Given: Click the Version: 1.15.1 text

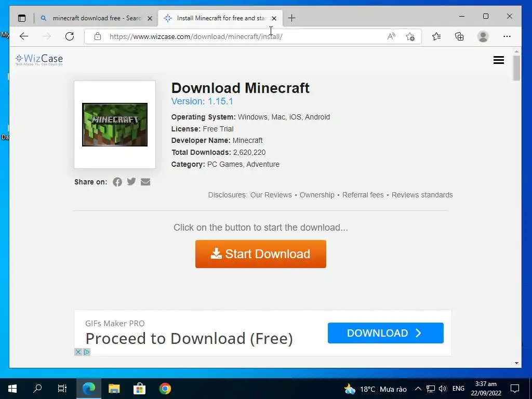Looking at the screenshot, I should (202, 101).
